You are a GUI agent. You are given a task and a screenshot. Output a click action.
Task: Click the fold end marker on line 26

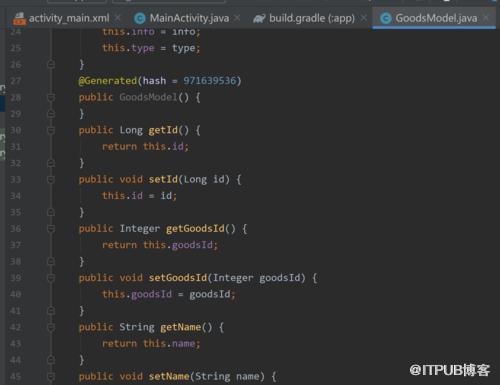51,64
